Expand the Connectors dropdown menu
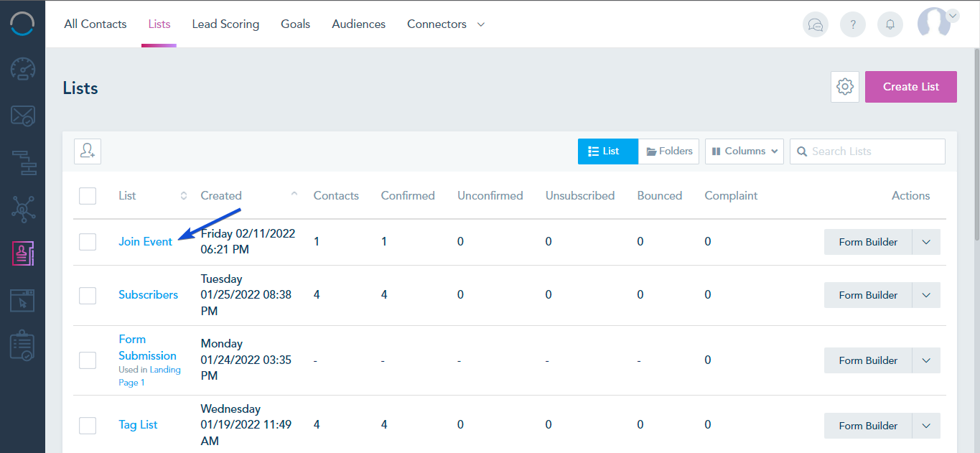The height and width of the screenshot is (453, 980). [446, 24]
